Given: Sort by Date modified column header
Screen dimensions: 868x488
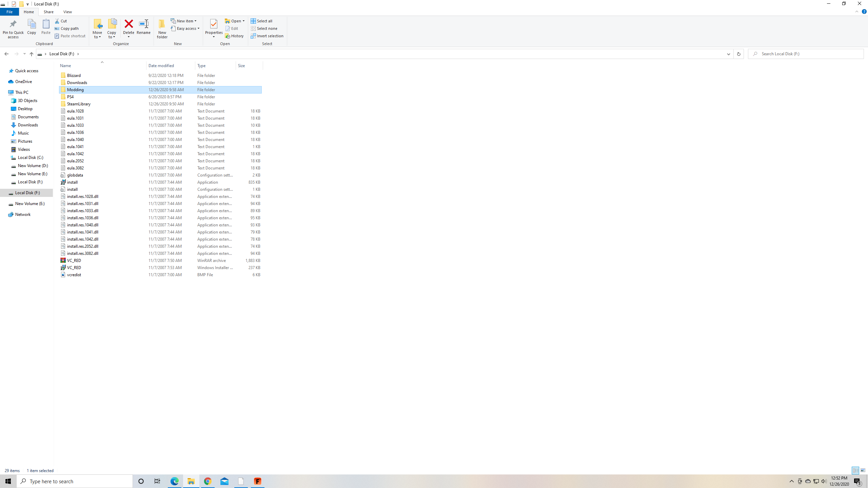Looking at the screenshot, I should click(x=171, y=65).
